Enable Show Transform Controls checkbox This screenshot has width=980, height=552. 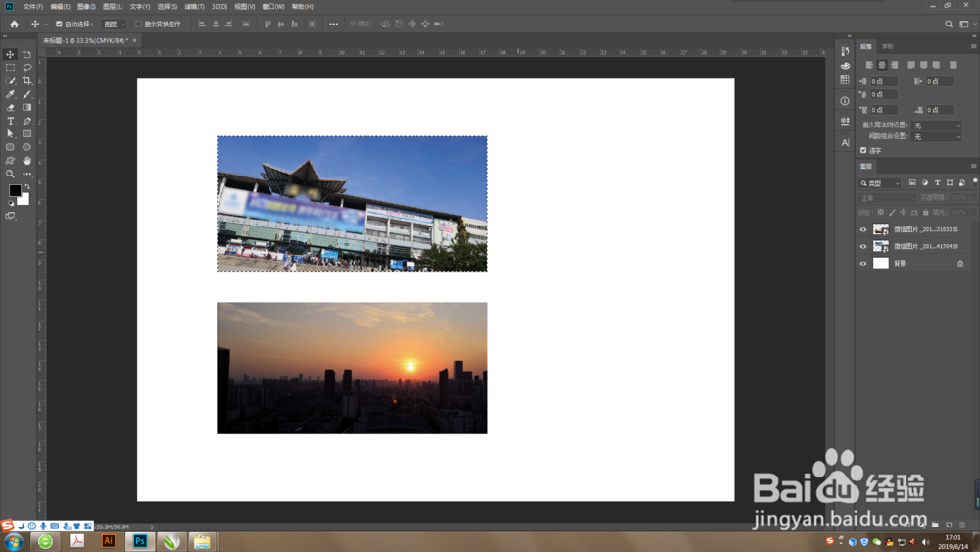pyautogui.click(x=139, y=25)
